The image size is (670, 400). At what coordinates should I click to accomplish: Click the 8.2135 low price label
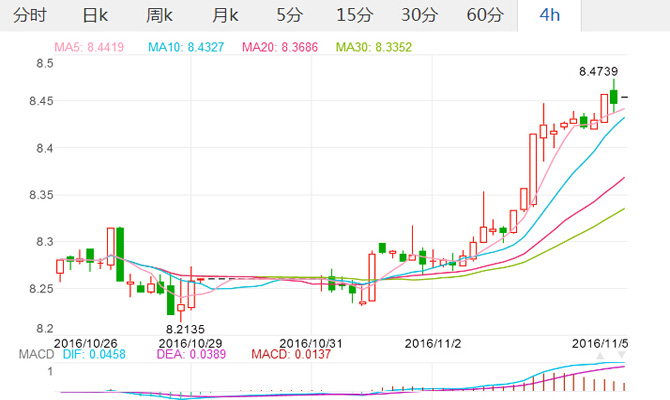point(185,328)
